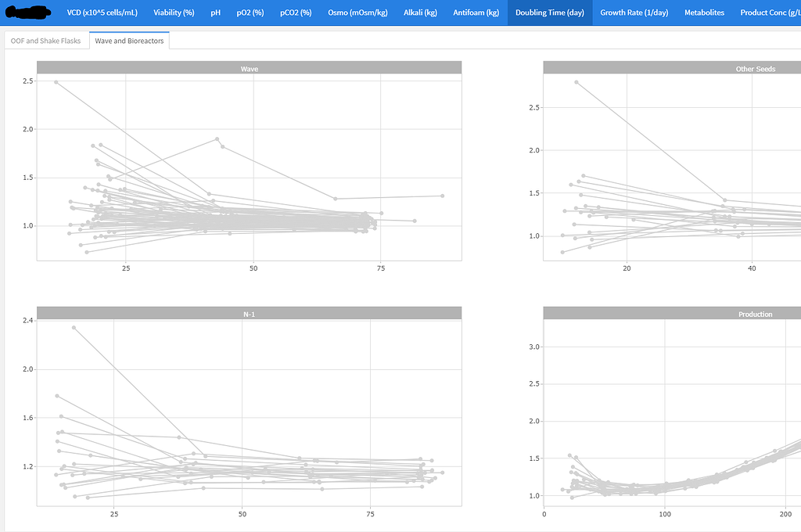
Task: Click the Production chart title strip
Action: pyautogui.click(x=672, y=313)
